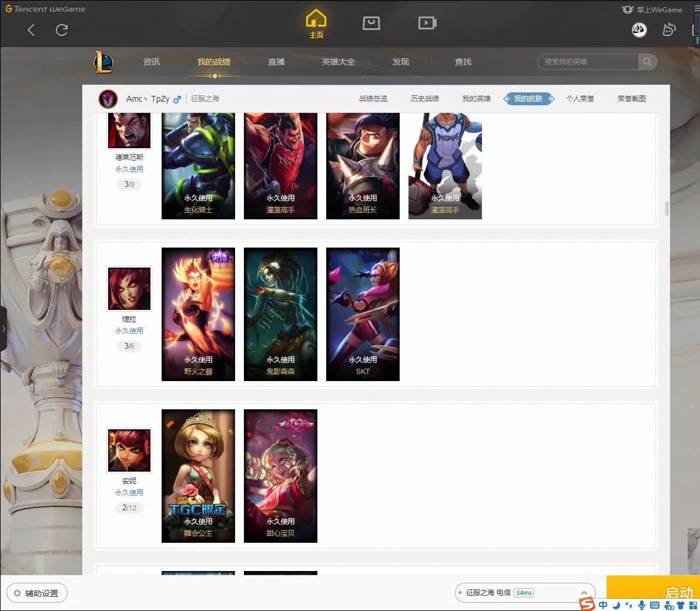Toggle the half-moon width icon
The height and width of the screenshot is (611, 700).
click(x=617, y=605)
